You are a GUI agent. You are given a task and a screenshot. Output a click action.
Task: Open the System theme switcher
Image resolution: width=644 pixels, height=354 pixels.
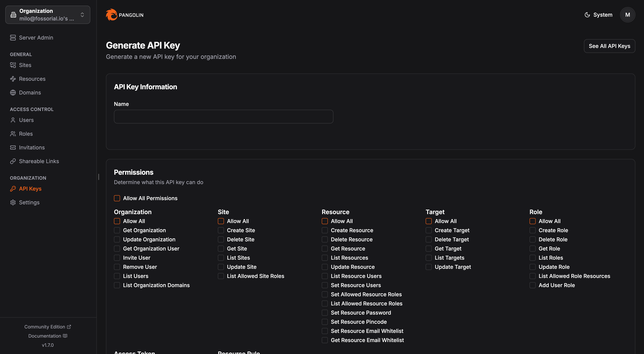click(599, 15)
